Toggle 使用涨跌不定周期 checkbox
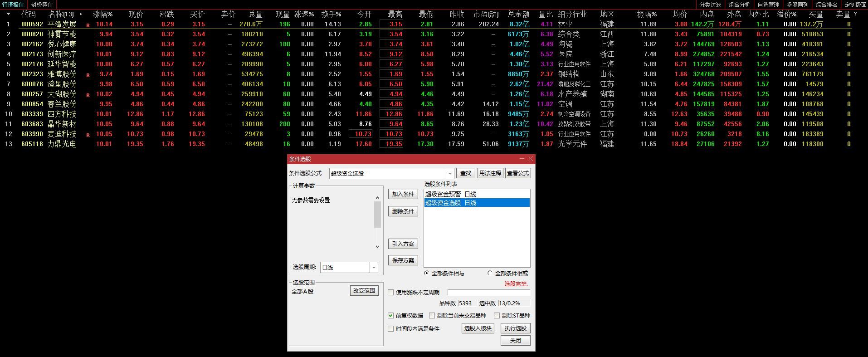This screenshot has height=357, width=868. 391,293
